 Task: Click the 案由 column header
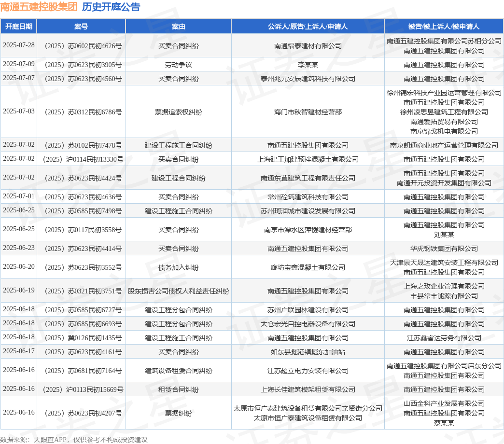click(x=178, y=27)
